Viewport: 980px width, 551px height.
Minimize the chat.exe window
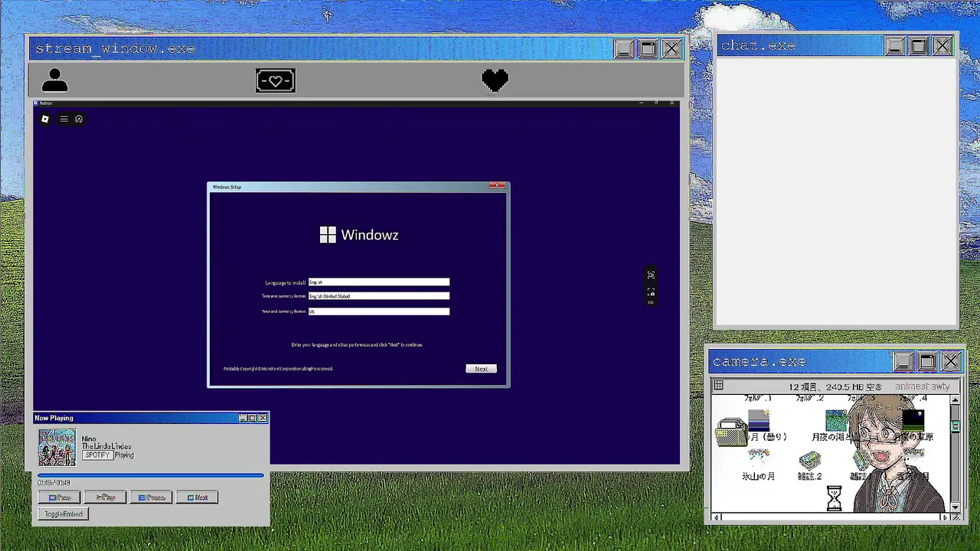[895, 46]
